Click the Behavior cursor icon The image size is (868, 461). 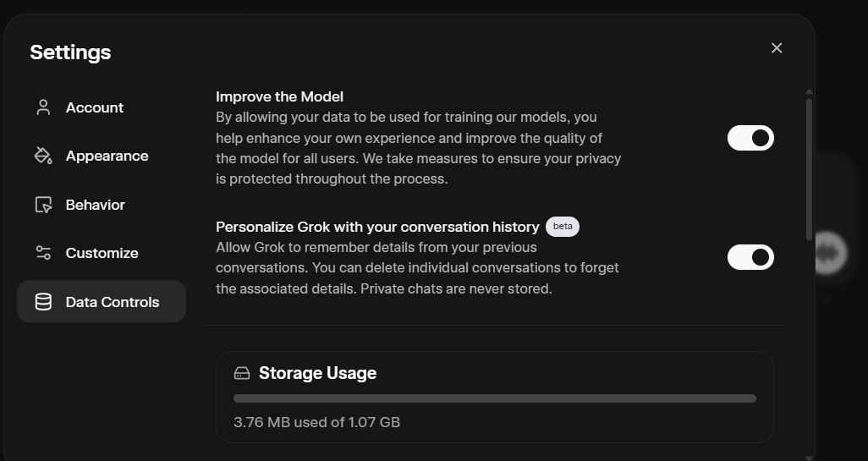click(43, 205)
